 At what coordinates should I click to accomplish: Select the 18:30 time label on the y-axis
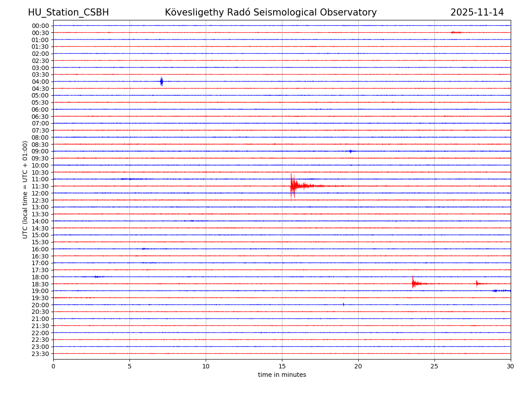tap(40, 284)
